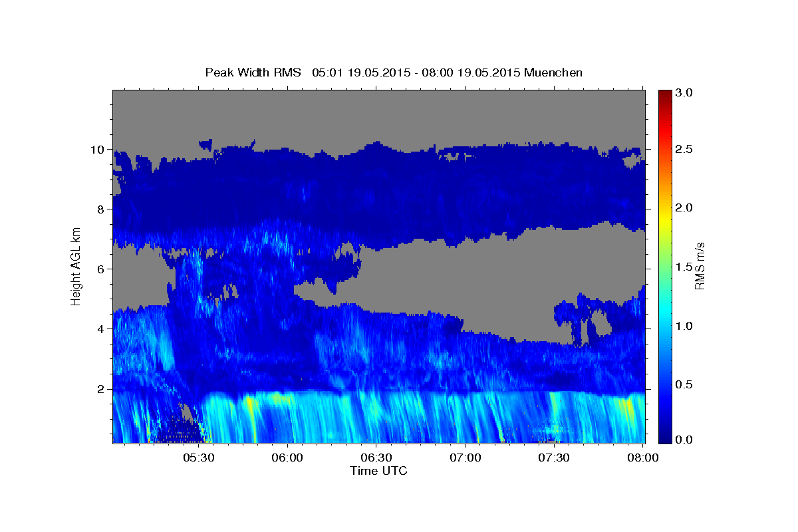Click the '07:00' time axis label
This screenshot has height=532, width=798.
(x=465, y=458)
